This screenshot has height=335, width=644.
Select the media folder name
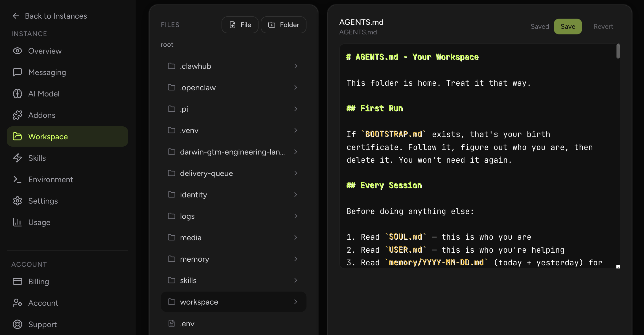[x=191, y=238]
